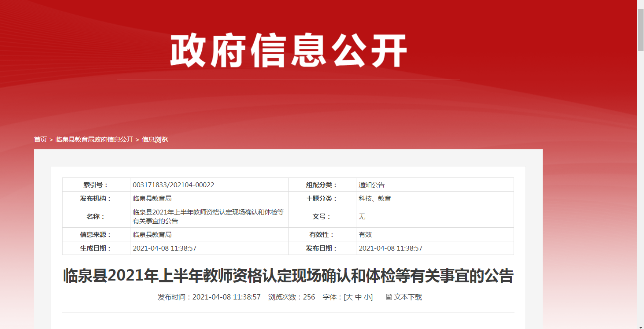This screenshot has width=644, height=329.
Task: Click the vertical scrollbar thumb
Action: point(640,30)
